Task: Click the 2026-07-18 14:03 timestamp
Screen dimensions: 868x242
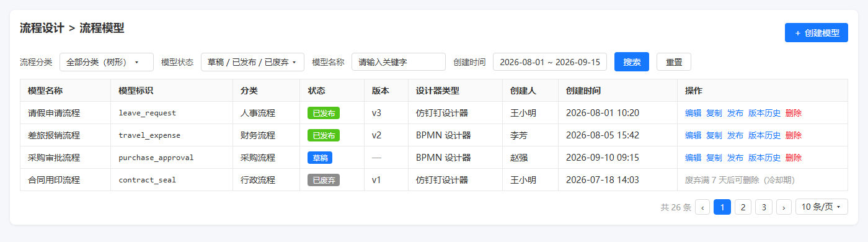Action: click(x=603, y=180)
